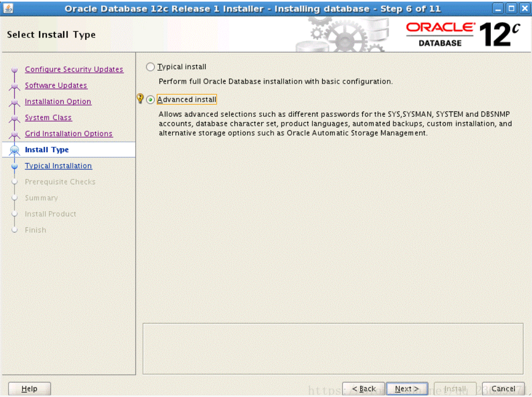
Task: Proceed with the Next button
Action: [407, 388]
